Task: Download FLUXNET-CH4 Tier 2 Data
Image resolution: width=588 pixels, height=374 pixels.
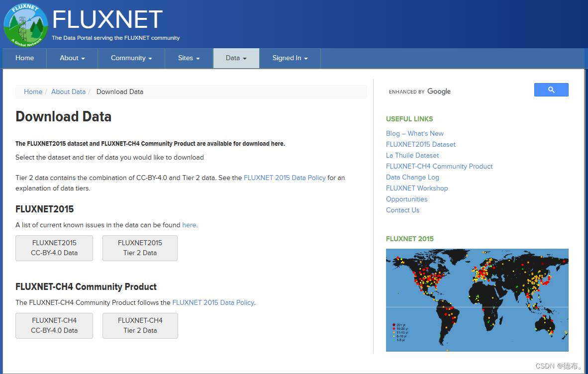Action: pos(140,326)
